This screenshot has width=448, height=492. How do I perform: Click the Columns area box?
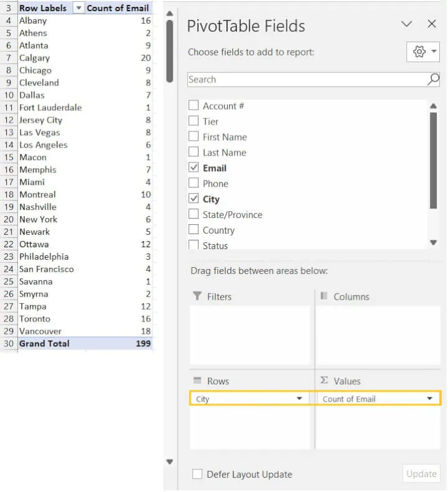pos(378,335)
